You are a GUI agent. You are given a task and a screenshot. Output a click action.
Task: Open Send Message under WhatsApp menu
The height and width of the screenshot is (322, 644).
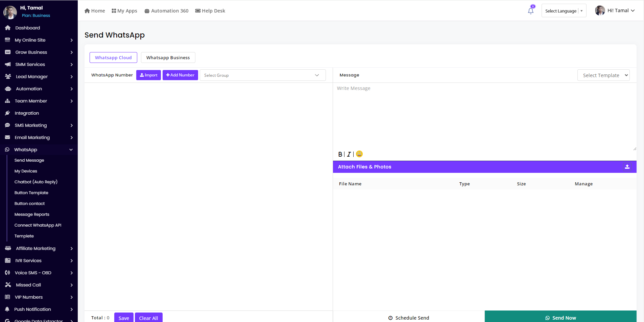click(29, 160)
